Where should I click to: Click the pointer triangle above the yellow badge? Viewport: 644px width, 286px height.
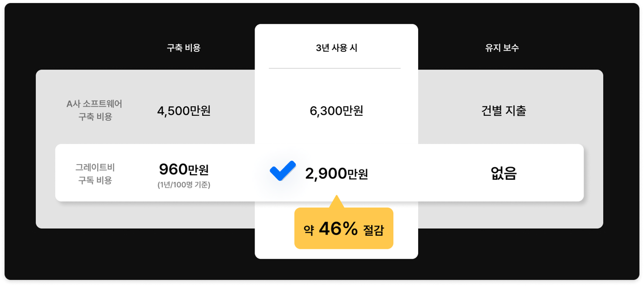point(336,202)
